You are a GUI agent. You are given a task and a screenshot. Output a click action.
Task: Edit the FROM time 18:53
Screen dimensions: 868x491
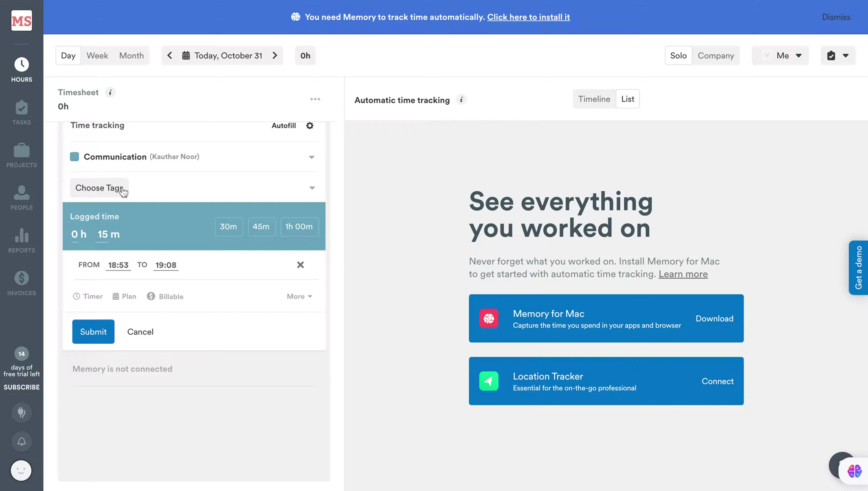tap(118, 265)
